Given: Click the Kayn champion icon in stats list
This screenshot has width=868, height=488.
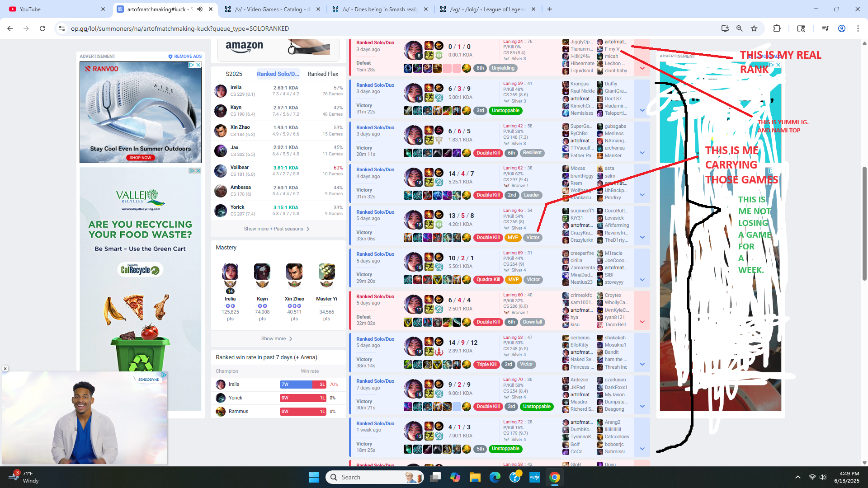Looking at the screenshot, I should pos(221,111).
